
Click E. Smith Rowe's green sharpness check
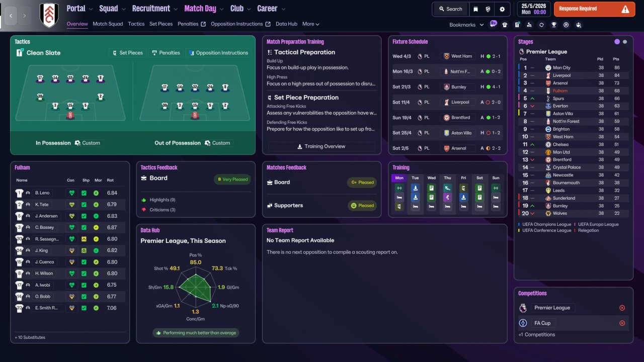(84, 308)
